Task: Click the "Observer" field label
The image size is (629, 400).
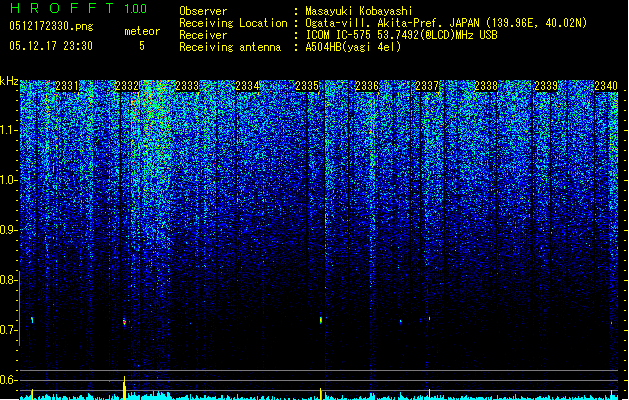Action: 203,11
